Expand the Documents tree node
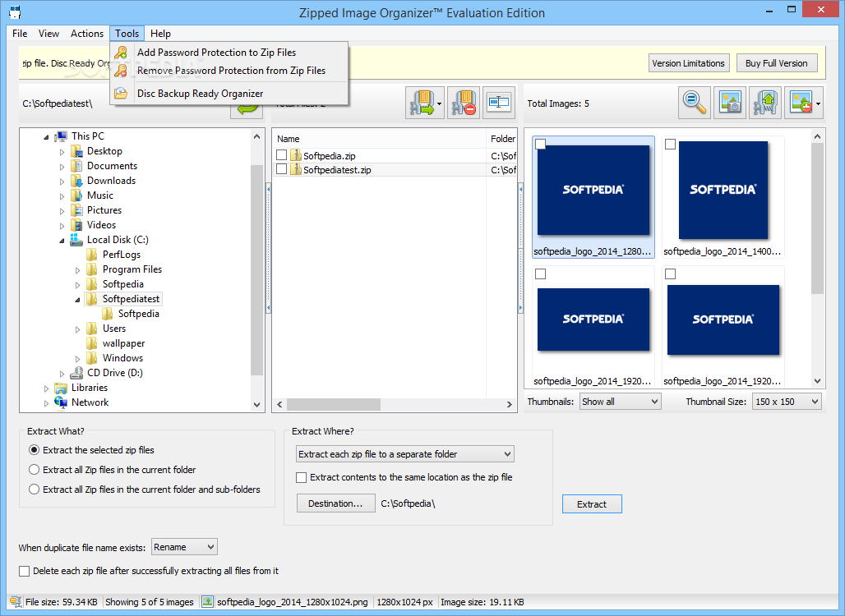This screenshot has height=616, width=845. click(62, 167)
